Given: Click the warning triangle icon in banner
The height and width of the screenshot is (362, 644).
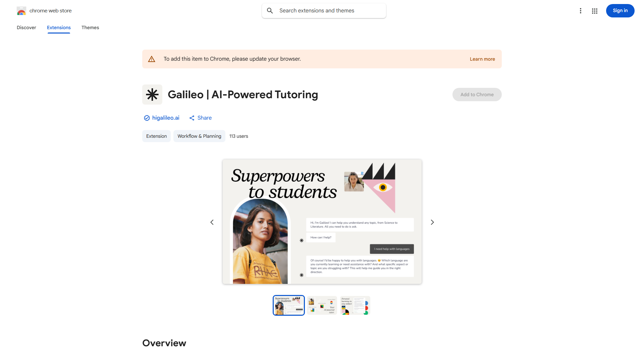Looking at the screenshot, I should click(152, 59).
